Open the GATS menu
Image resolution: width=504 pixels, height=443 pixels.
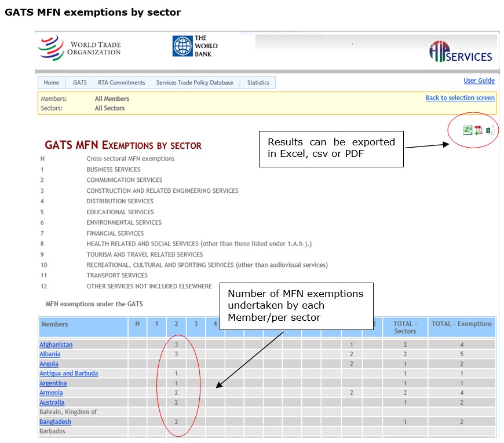tap(80, 83)
